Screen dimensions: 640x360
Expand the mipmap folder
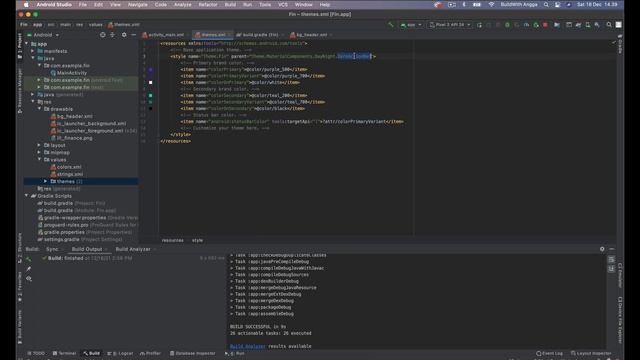[40, 153]
